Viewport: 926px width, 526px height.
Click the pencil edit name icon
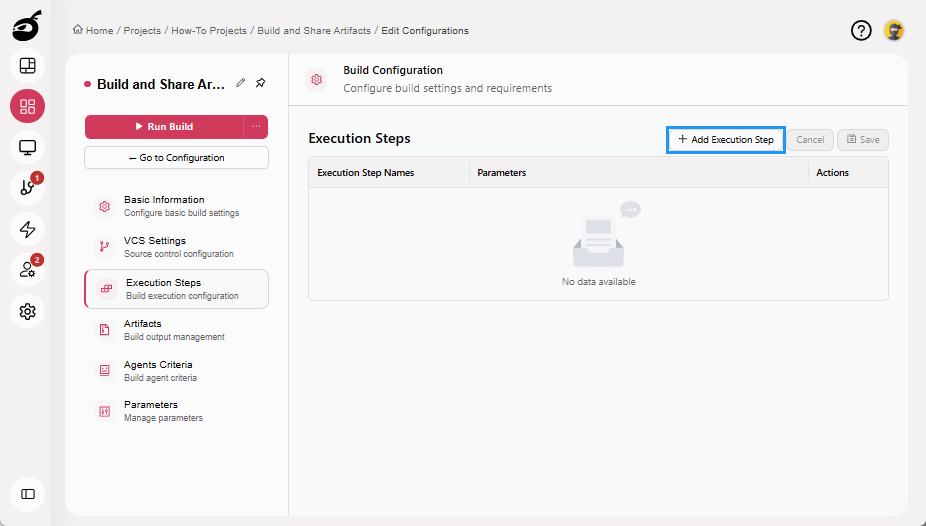point(240,83)
